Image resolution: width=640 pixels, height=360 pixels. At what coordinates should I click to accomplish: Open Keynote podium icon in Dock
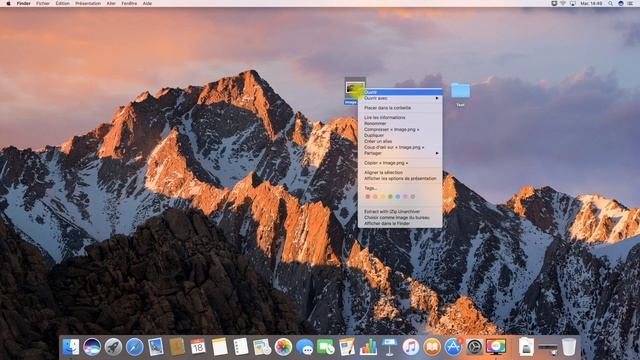[389, 347]
